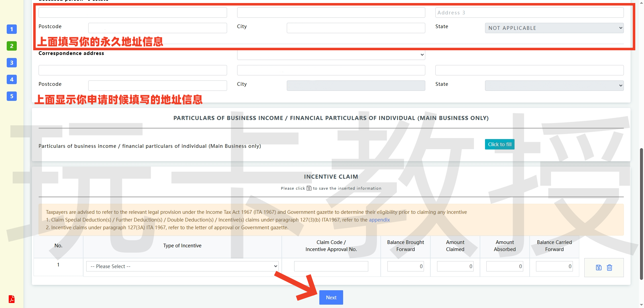Image resolution: width=644 pixels, height=308 pixels.
Task: Focus Amount Claimed field
Action: coord(455,266)
